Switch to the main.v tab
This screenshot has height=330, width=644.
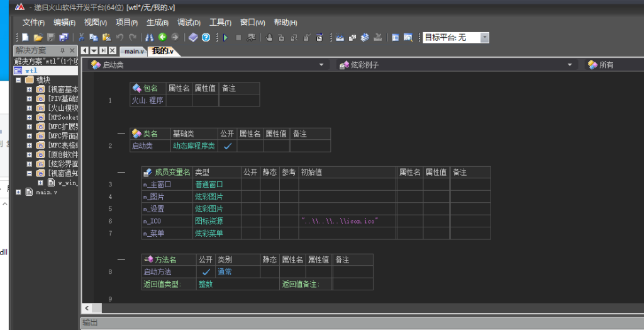coord(135,51)
